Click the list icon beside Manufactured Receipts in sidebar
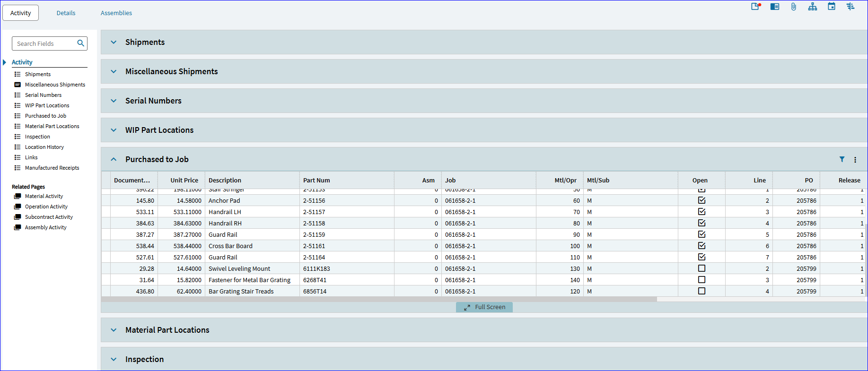This screenshot has width=868, height=371. [18, 168]
